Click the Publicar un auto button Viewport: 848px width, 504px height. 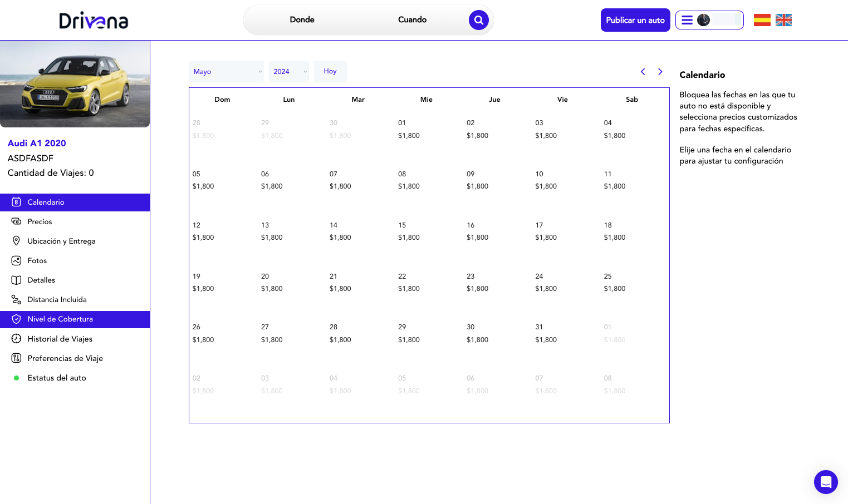(635, 20)
